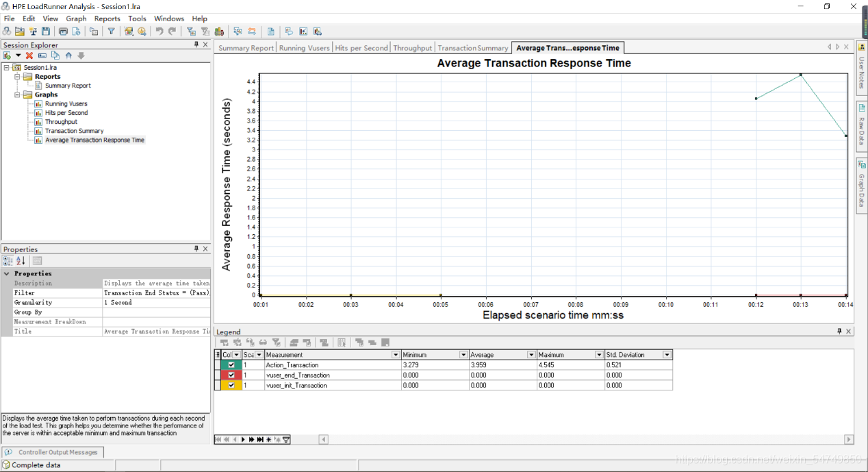Collapse the Graphs tree node
Image resolution: width=868 pixels, height=472 pixels.
click(17, 95)
